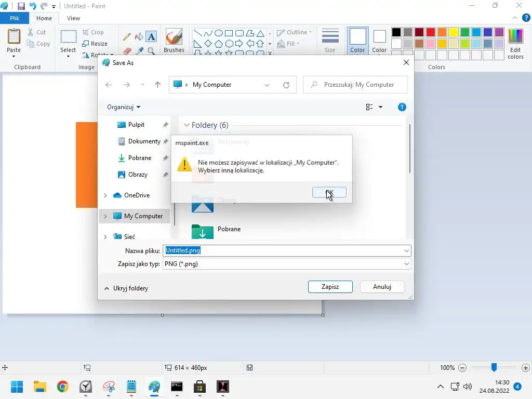The width and height of the screenshot is (532, 399).
Task: Expand the OneDrive tree node
Action: click(x=105, y=195)
